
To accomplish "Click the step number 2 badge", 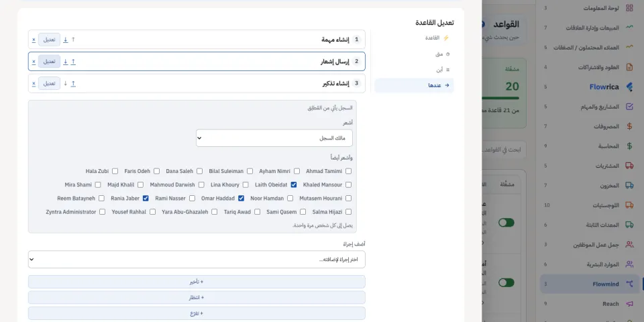I will coord(356,62).
